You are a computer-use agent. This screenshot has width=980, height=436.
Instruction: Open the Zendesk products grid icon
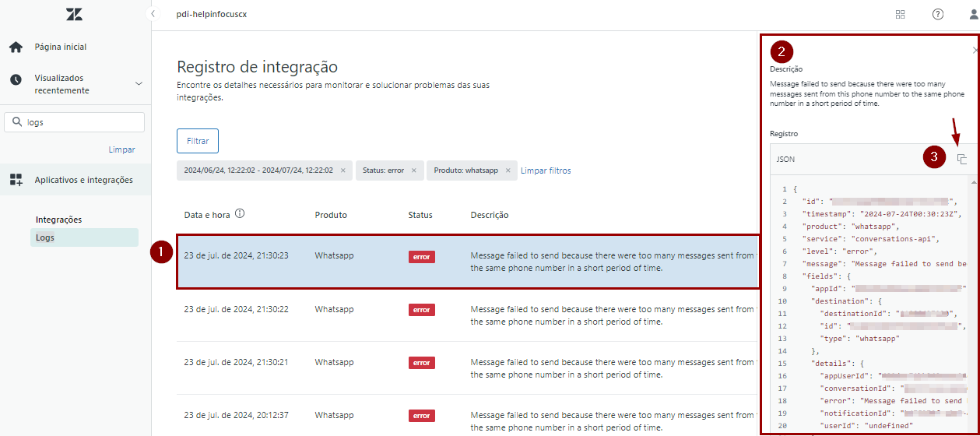point(901,14)
